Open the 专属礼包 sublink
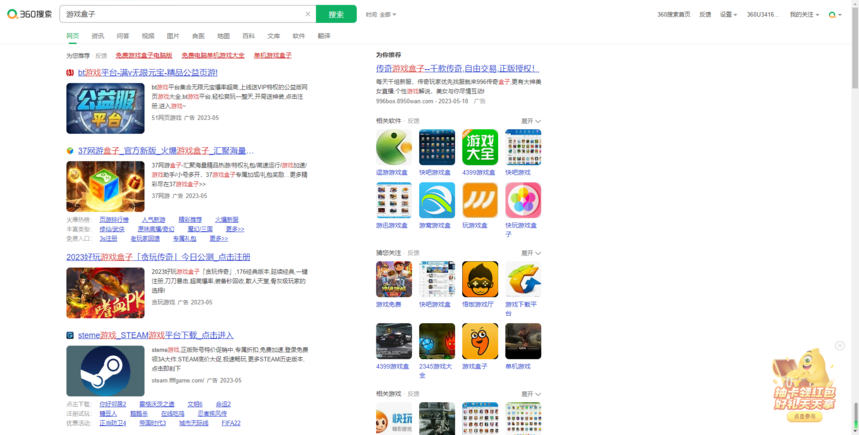This screenshot has height=435, width=859. tap(185, 239)
